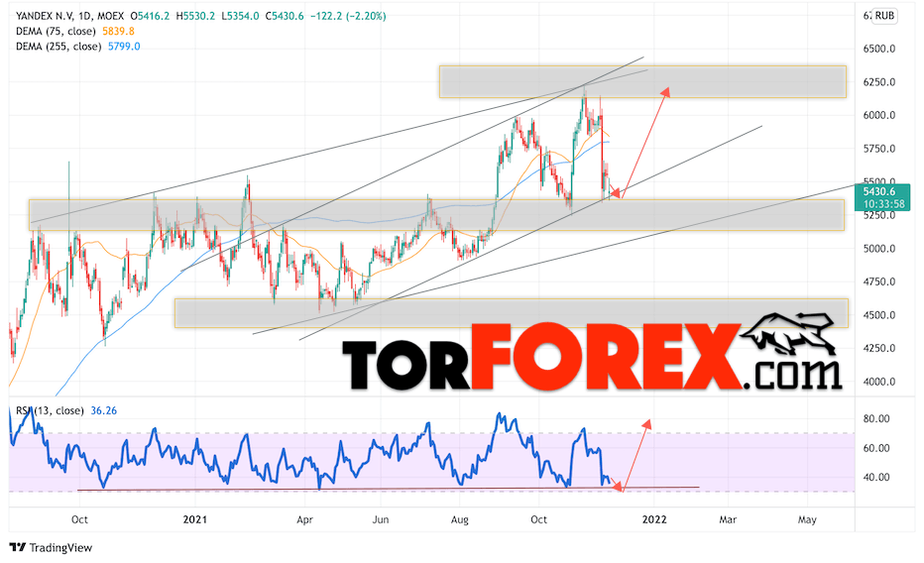Click the DEMA 75 value 5839.8

[118, 31]
